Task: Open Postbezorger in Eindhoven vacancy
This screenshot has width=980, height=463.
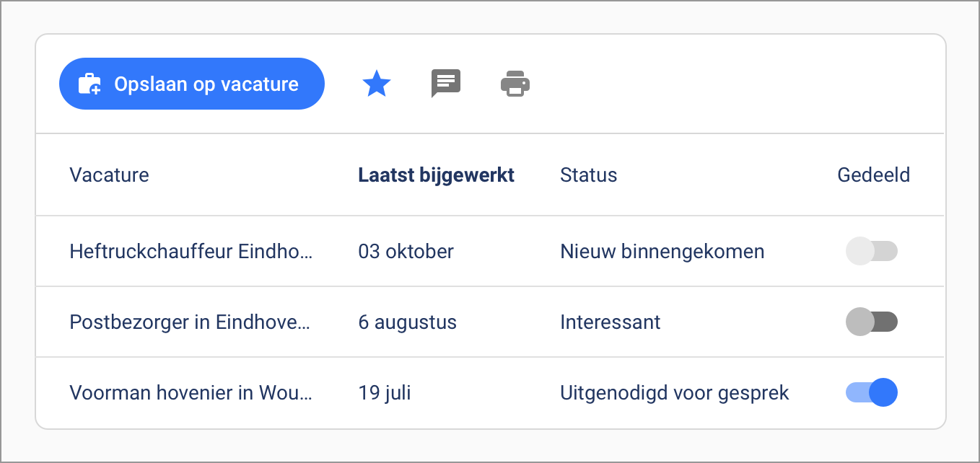Action: (x=191, y=322)
